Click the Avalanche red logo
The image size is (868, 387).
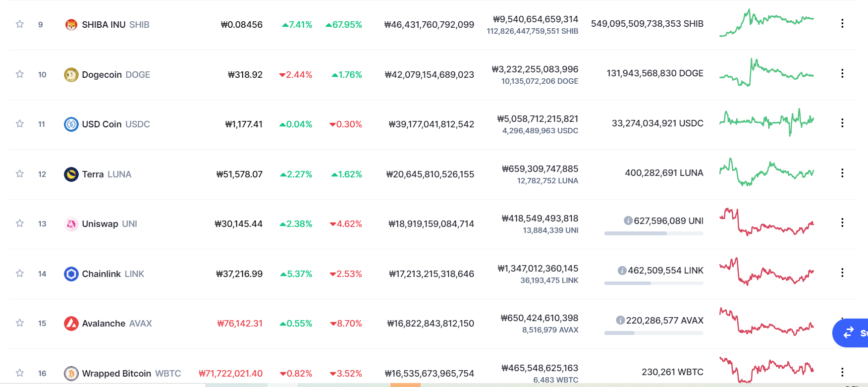tap(71, 324)
